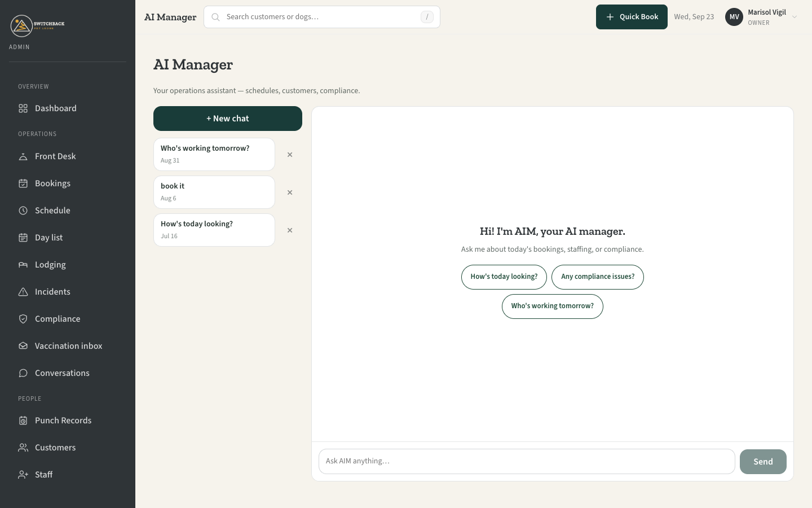Click the Front Desk bell icon
Image resolution: width=812 pixels, height=508 pixels.
(23, 156)
